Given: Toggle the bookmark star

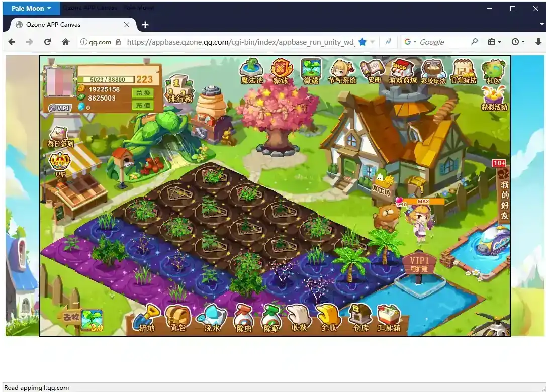Looking at the screenshot, I should (x=362, y=42).
